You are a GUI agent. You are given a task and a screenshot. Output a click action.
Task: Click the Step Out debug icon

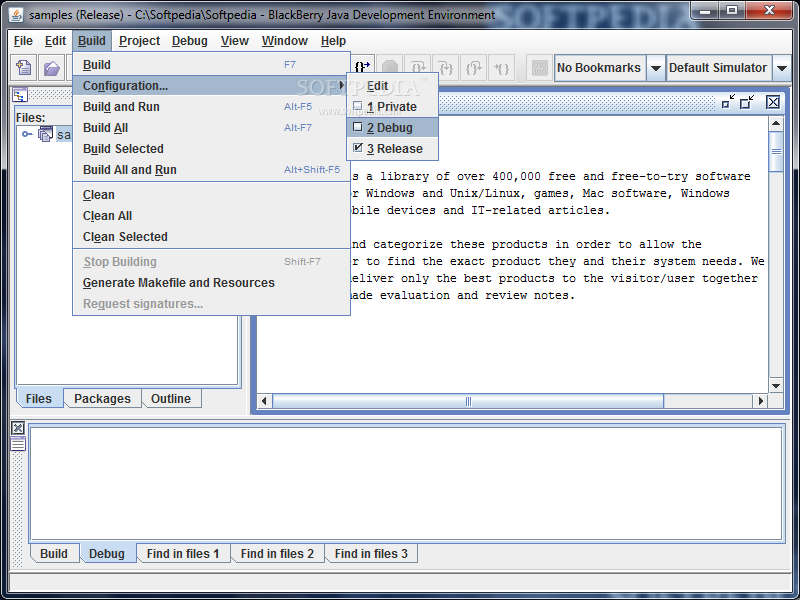point(473,67)
